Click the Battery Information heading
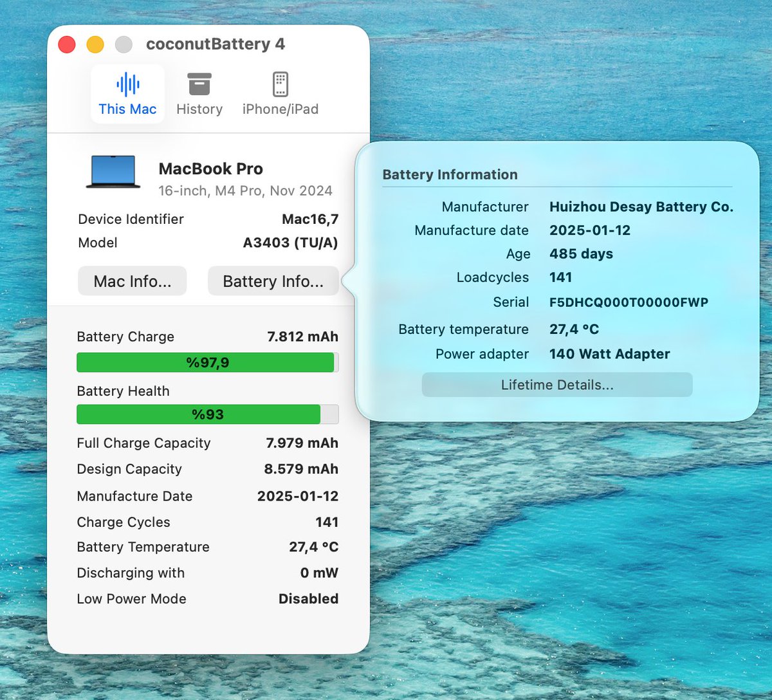The height and width of the screenshot is (700, 772). 450,174
